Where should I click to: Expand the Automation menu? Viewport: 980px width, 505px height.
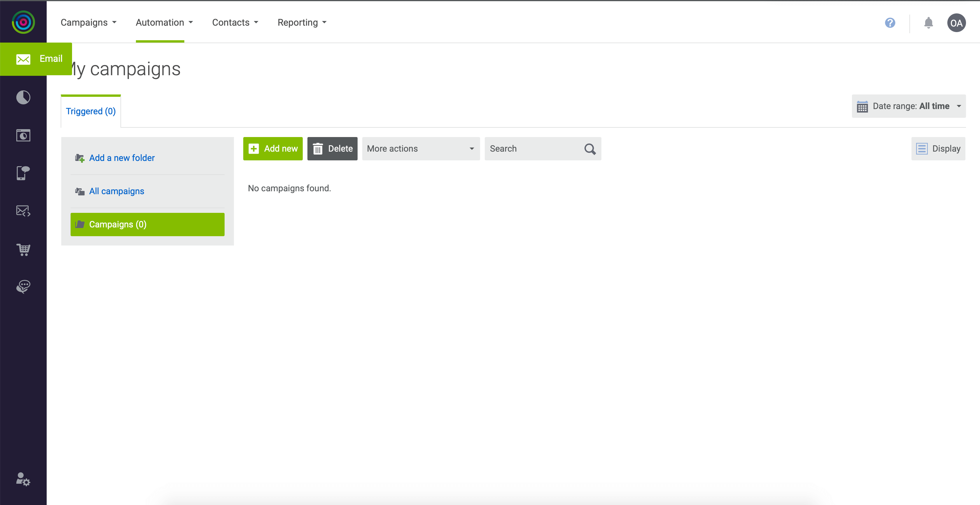click(164, 22)
